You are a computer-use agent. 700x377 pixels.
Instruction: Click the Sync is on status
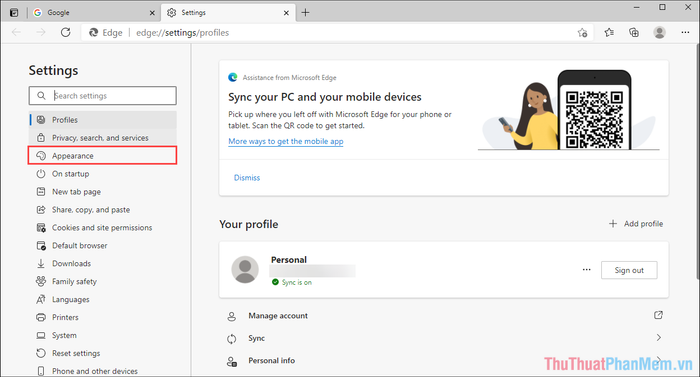point(292,282)
